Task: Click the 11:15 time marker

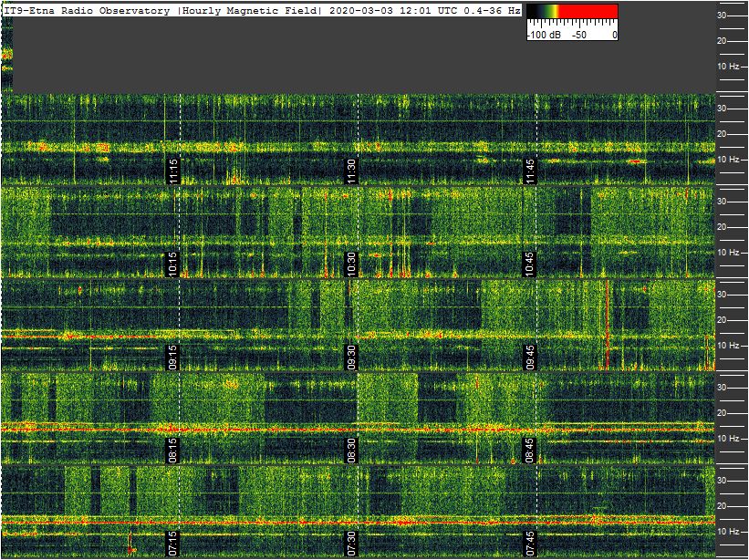Action: pyautogui.click(x=173, y=171)
